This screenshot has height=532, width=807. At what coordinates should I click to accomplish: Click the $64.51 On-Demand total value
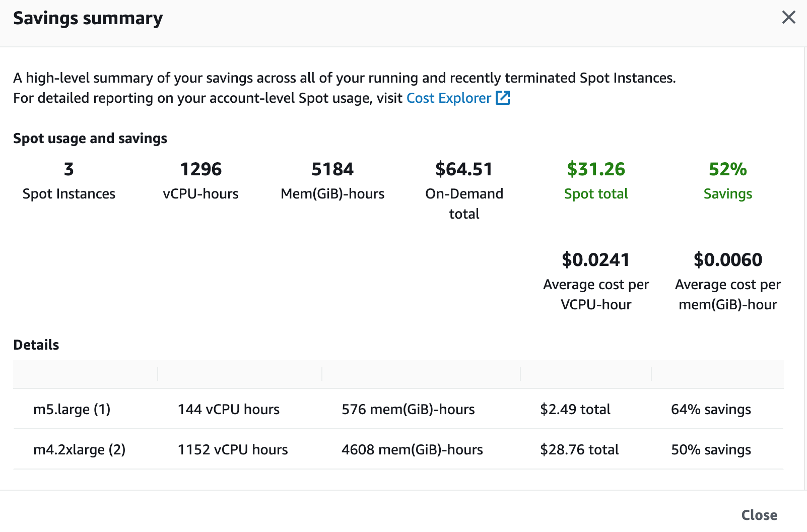pyautogui.click(x=464, y=169)
